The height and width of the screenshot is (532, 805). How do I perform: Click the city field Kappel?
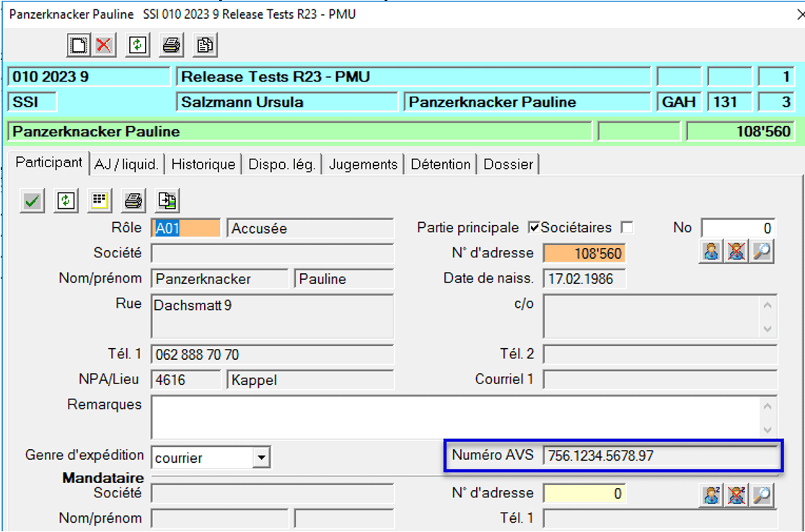[311, 380]
